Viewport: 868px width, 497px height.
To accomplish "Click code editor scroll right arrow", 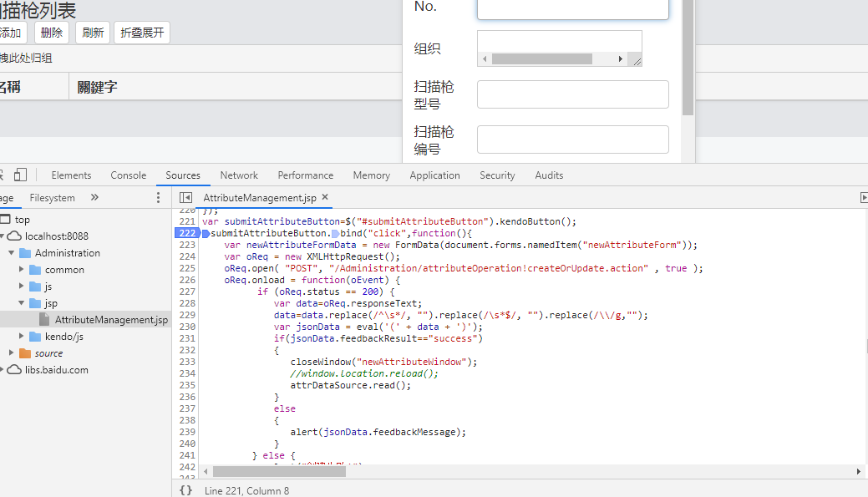I will [x=859, y=472].
